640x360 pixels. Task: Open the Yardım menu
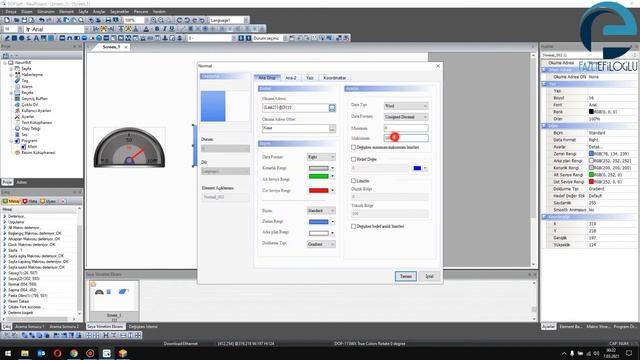coord(159,11)
